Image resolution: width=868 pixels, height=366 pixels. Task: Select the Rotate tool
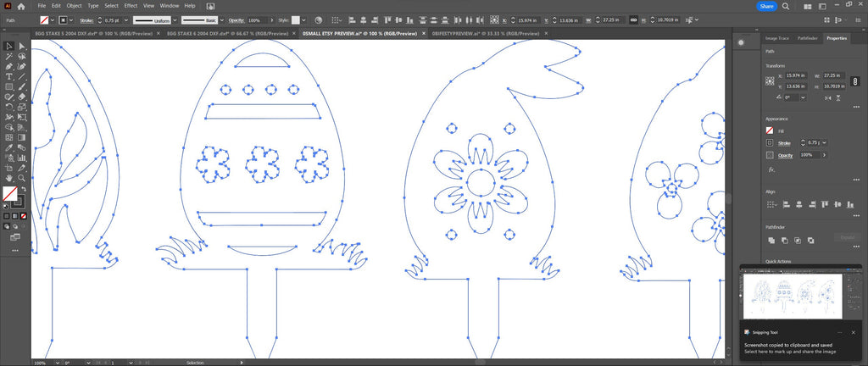pyautogui.click(x=9, y=107)
